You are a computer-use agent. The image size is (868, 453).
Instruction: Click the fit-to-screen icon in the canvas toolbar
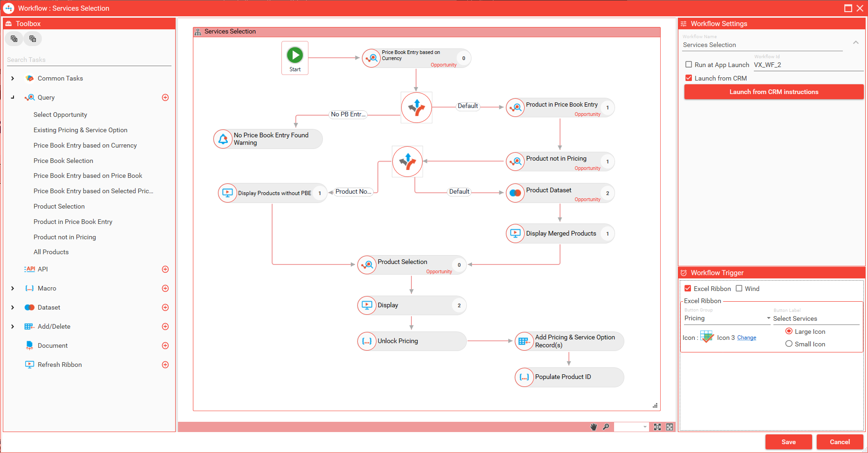657,426
